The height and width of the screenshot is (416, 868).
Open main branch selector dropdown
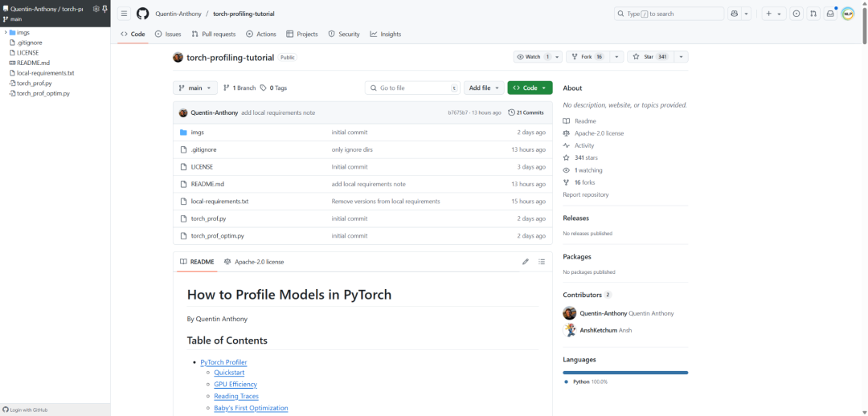tap(194, 88)
